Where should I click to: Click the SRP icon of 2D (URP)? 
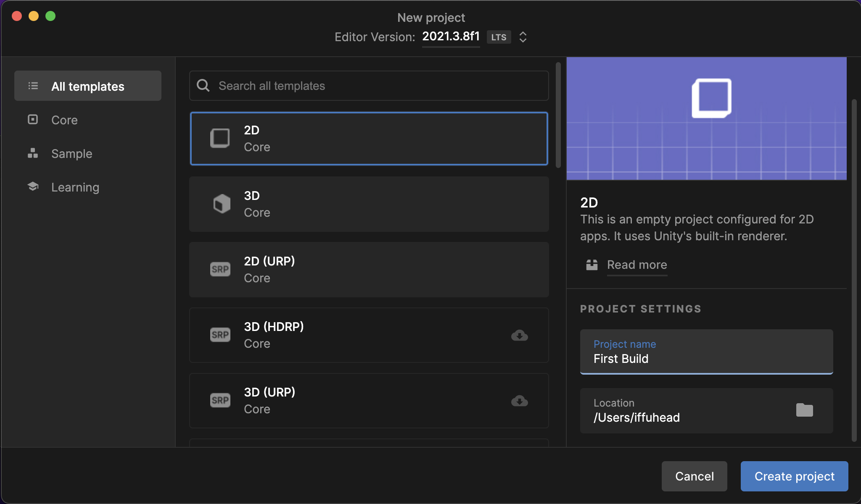pos(220,270)
